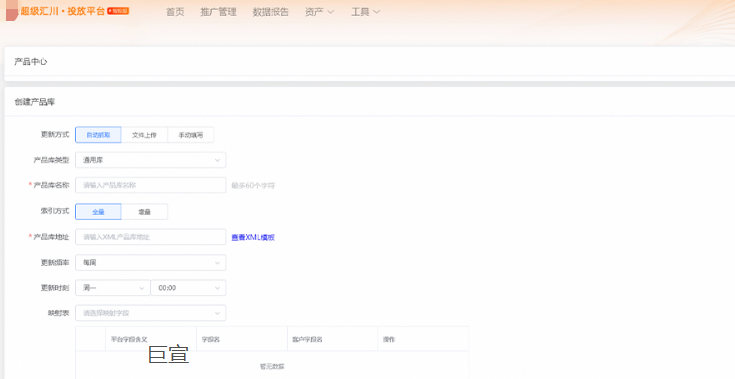
Task: Open the 数据报告 menu item
Action: 270,12
